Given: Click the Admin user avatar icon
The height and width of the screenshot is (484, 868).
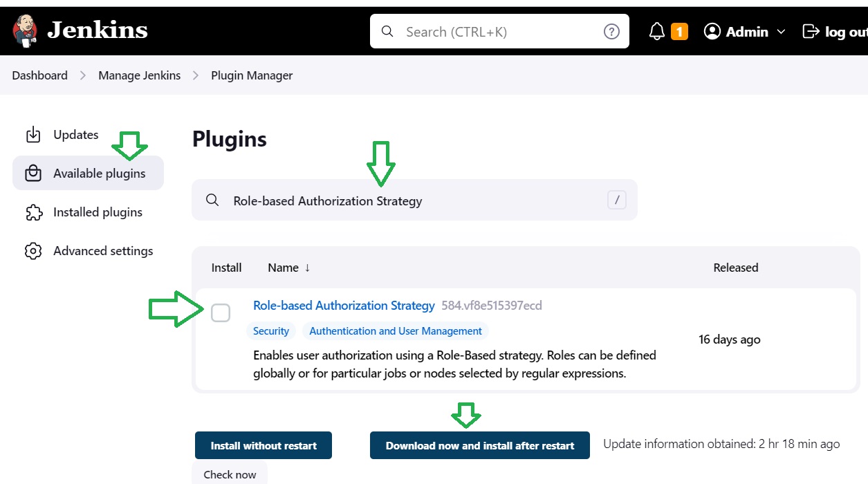Looking at the screenshot, I should tap(712, 32).
